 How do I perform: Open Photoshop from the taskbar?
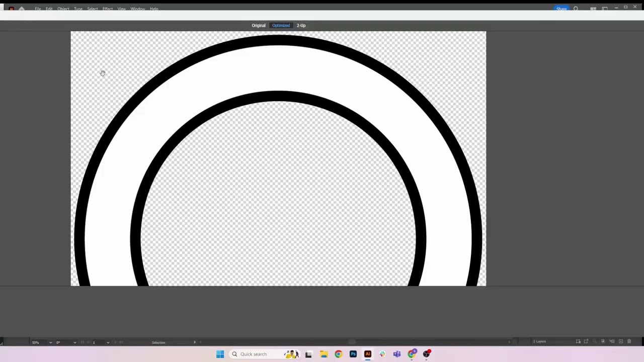(x=353, y=354)
